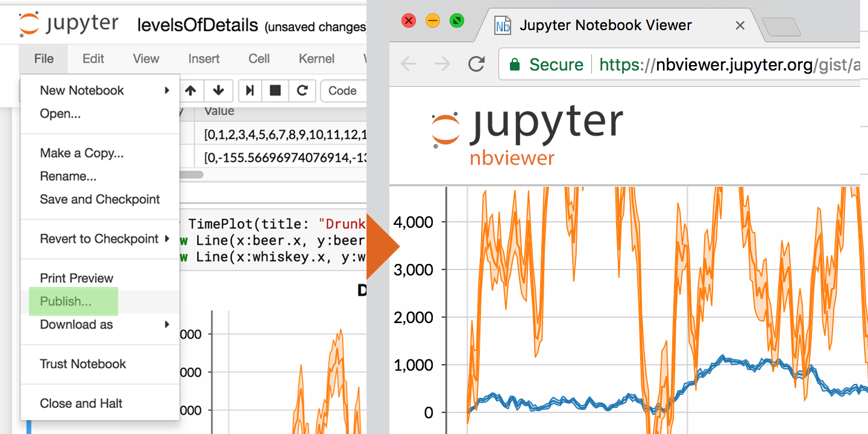Viewport: 868px width, 434px height.
Task: Open the Code cell type dropdown
Action: point(344,91)
